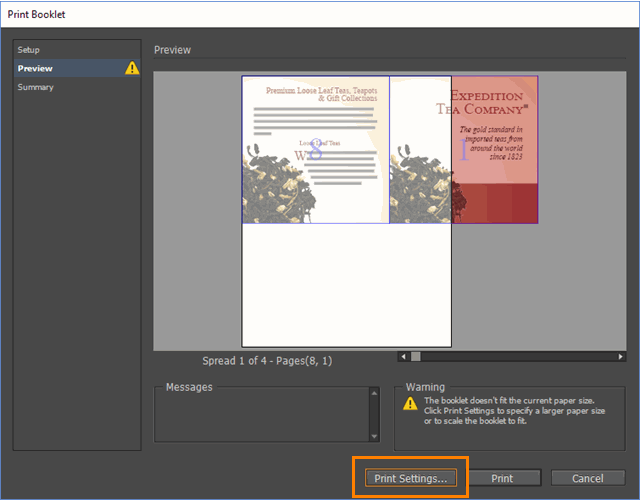The width and height of the screenshot is (640, 501).
Task: Cancel the Print Booklet dialog
Action: click(x=587, y=478)
